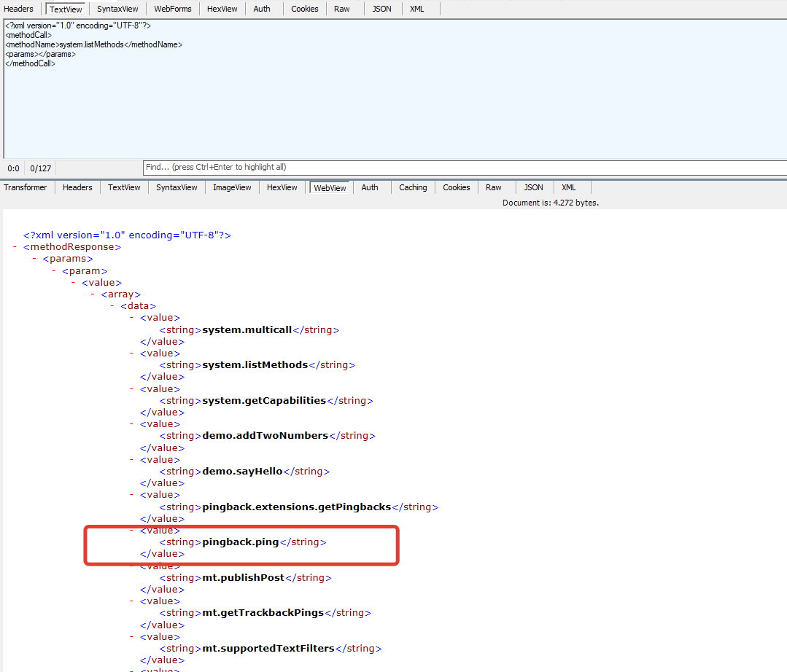This screenshot has height=672, width=787.
Task: Open the request Headers tab at top
Action: click(x=19, y=9)
